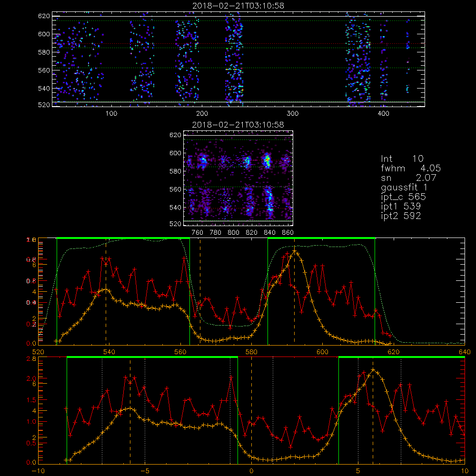
Task: Click red y-axis label 0.5 on the bottom plot
Action: pos(31,443)
